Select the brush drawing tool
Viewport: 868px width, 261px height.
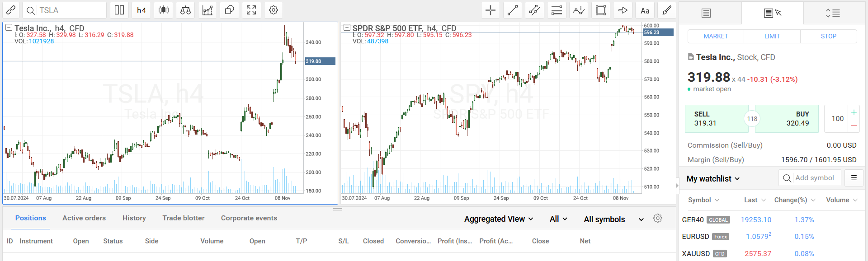[667, 10]
